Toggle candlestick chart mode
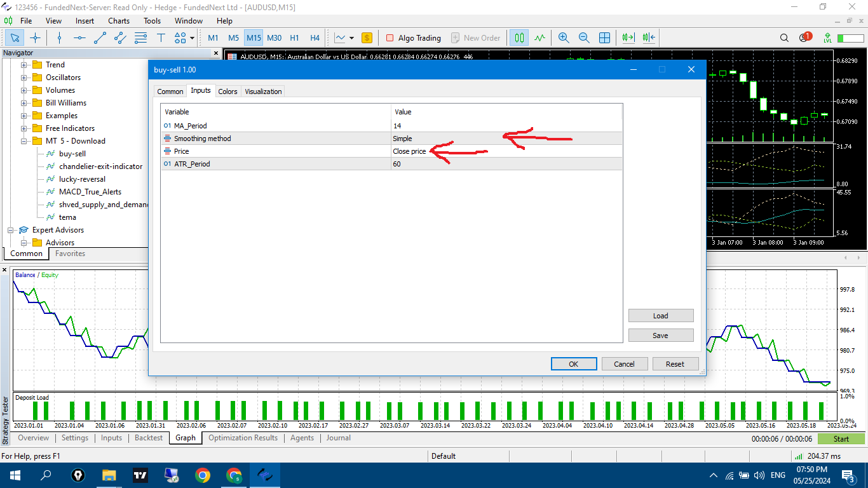Image resolution: width=868 pixels, height=488 pixels. (x=519, y=37)
